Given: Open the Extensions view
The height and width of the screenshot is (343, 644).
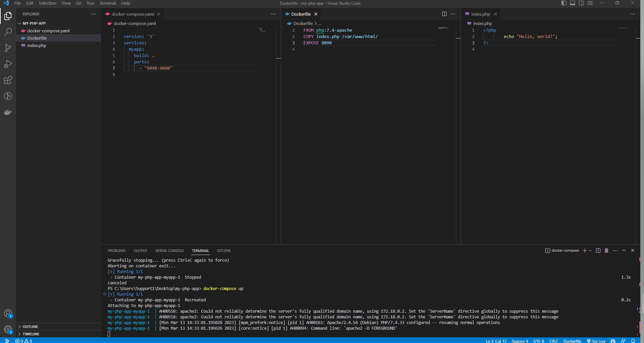Looking at the screenshot, I should point(8,80).
